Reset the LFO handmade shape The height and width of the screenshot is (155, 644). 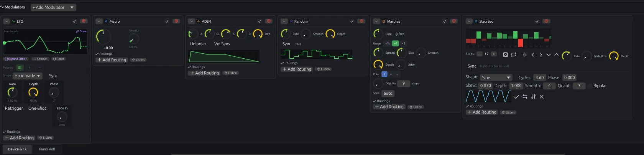pos(59,59)
